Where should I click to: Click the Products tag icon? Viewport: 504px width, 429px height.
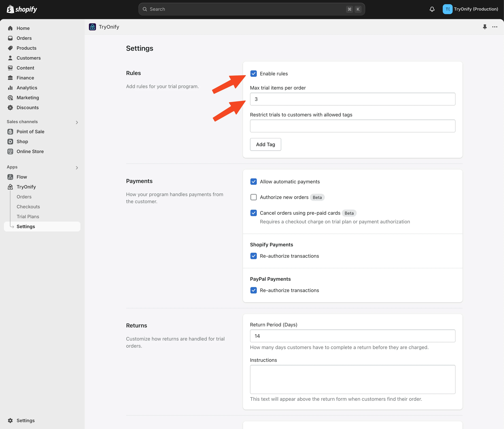[10, 48]
